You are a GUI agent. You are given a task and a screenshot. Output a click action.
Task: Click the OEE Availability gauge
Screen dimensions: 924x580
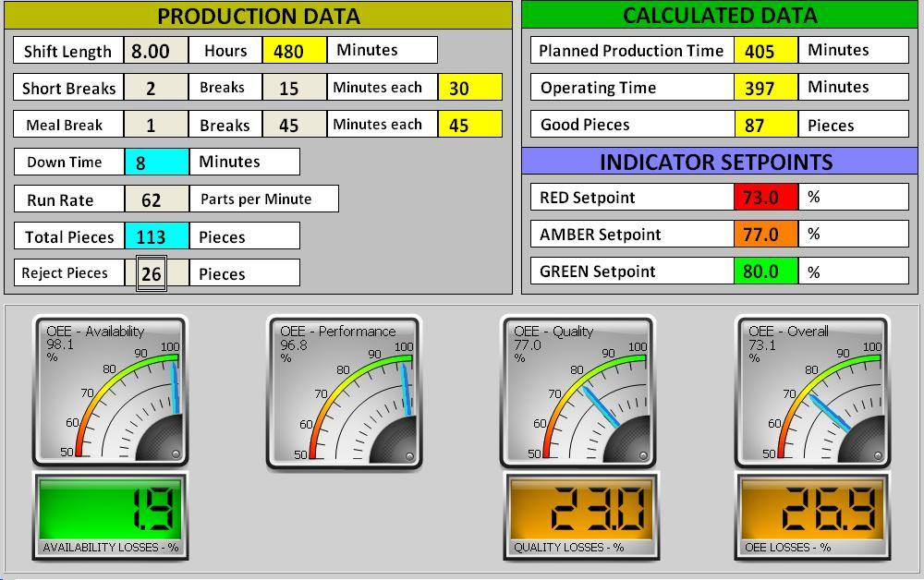click(x=110, y=391)
